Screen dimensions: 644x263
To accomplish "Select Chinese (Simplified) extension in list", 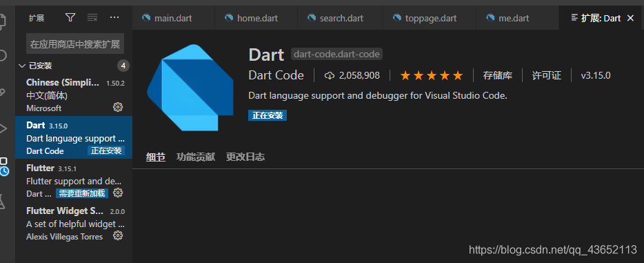I will coord(74,95).
